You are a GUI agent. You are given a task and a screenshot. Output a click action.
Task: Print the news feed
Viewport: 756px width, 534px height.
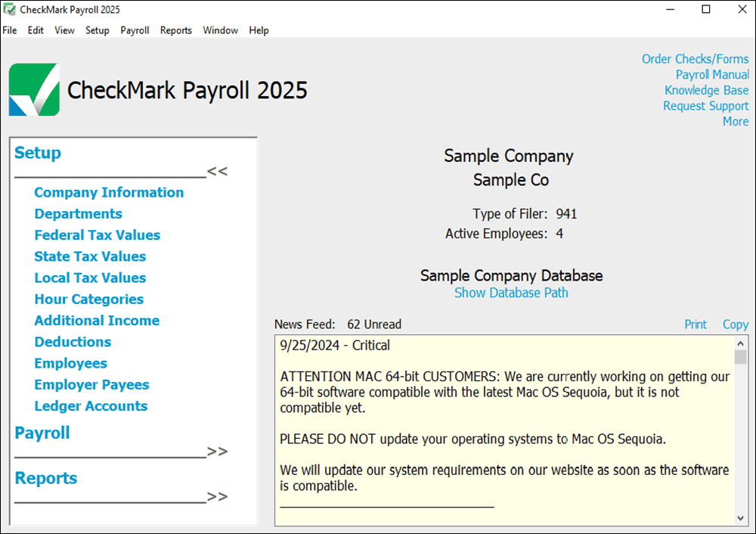[696, 324]
